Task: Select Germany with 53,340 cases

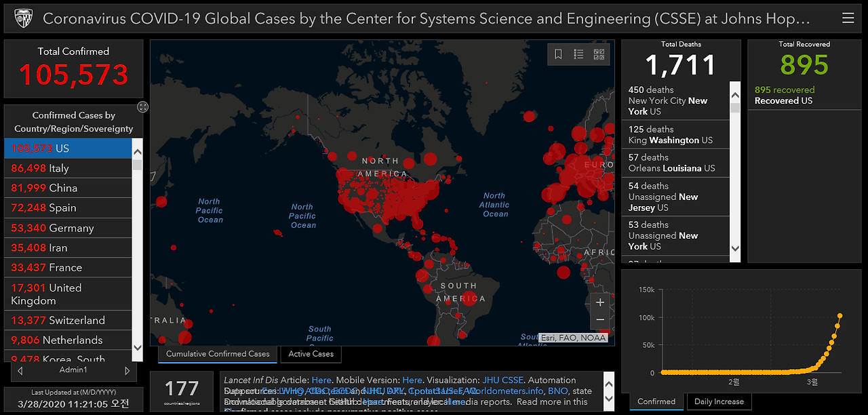Action: (68, 228)
